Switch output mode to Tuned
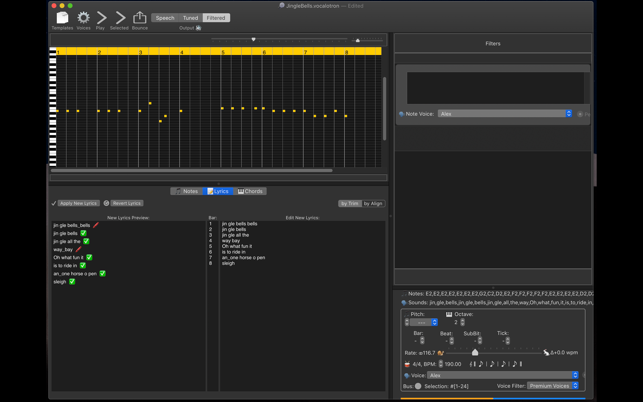The image size is (643, 402). click(x=190, y=18)
